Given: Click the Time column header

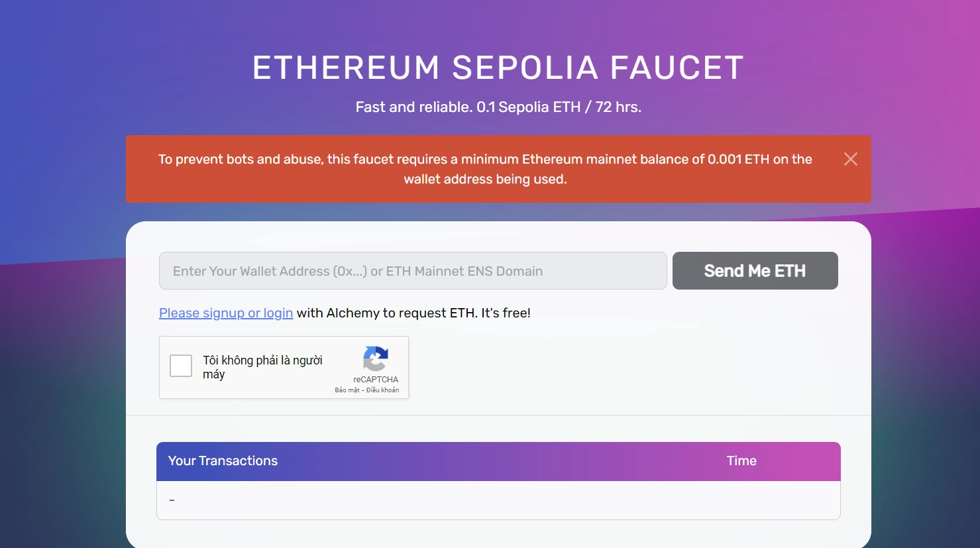Looking at the screenshot, I should click(741, 461).
